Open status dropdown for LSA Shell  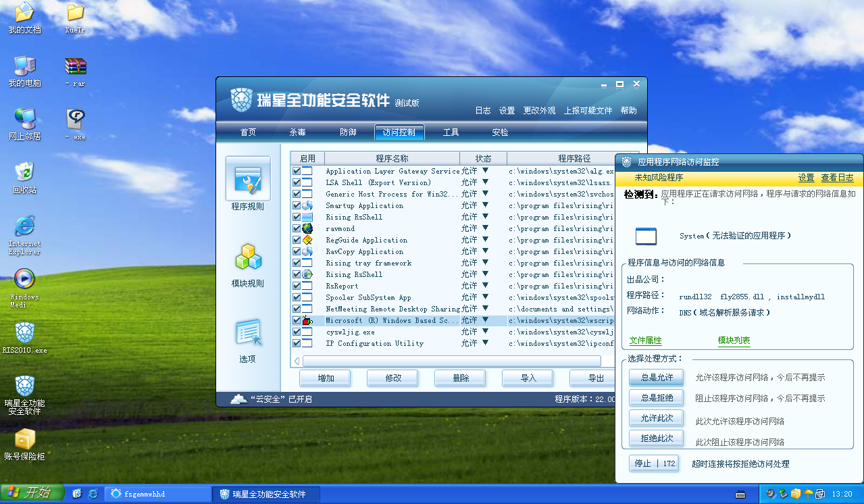(485, 182)
